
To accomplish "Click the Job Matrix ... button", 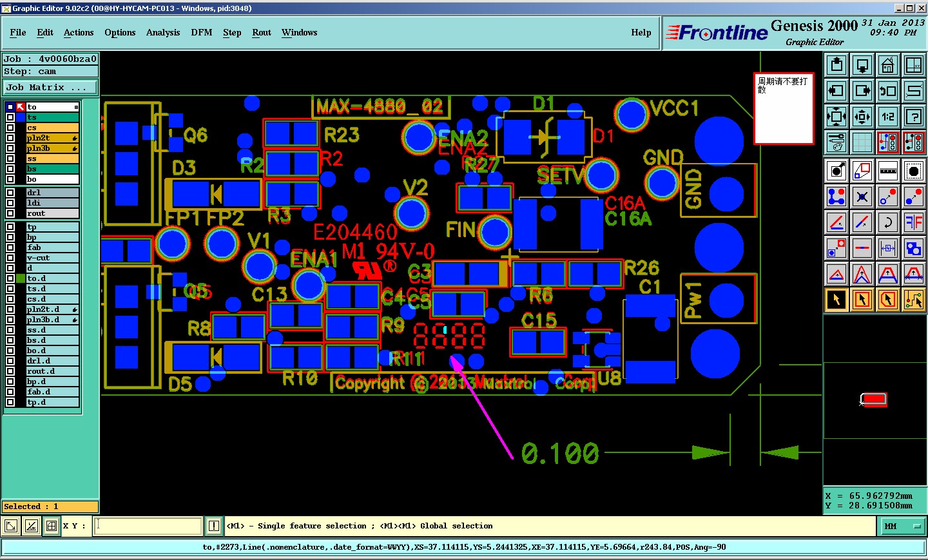I will (x=51, y=87).
